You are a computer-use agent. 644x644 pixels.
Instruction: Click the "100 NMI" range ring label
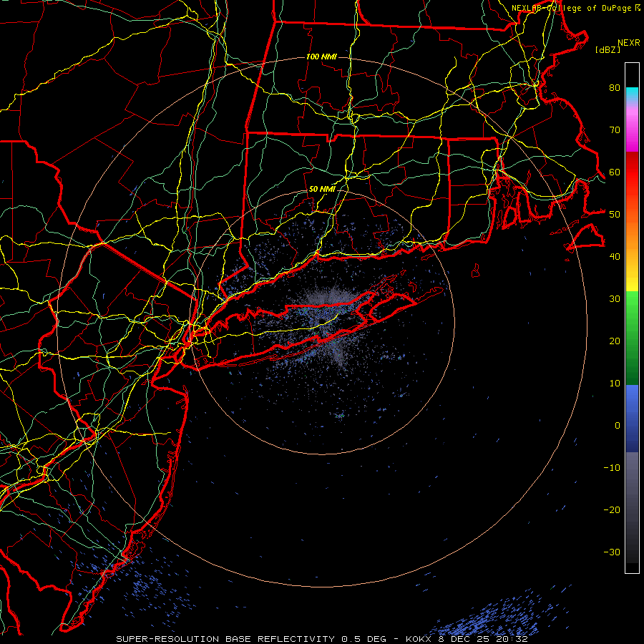click(x=321, y=57)
